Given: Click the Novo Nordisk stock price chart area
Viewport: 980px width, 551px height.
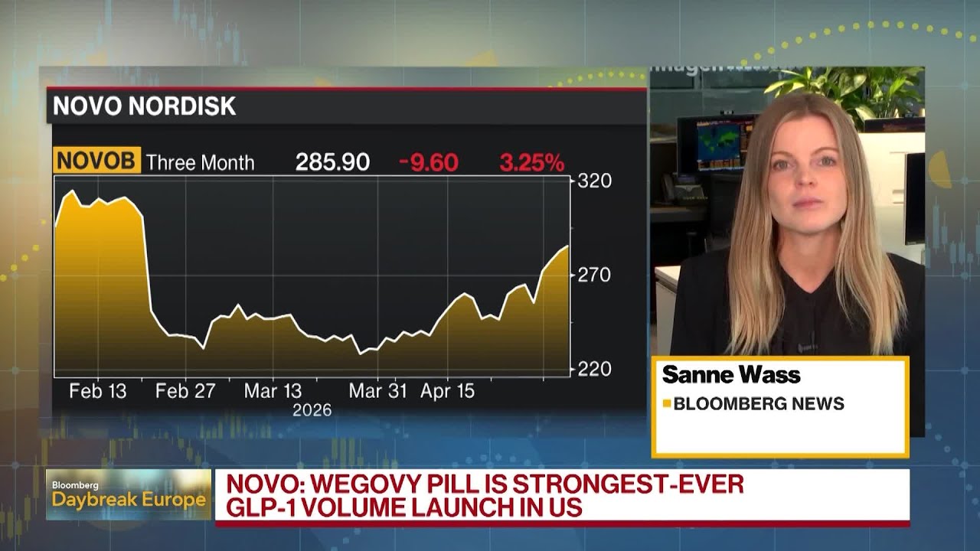Looking at the screenshot, I should (312, 276).
